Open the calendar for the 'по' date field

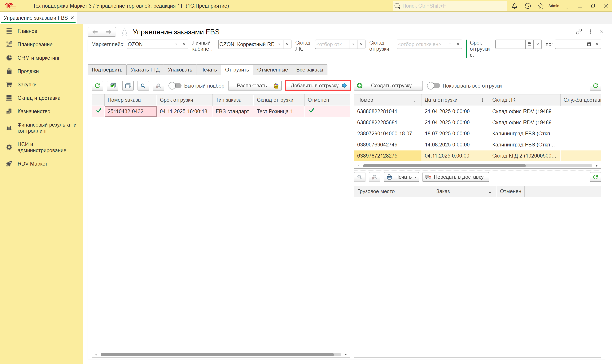pos(589,44)
